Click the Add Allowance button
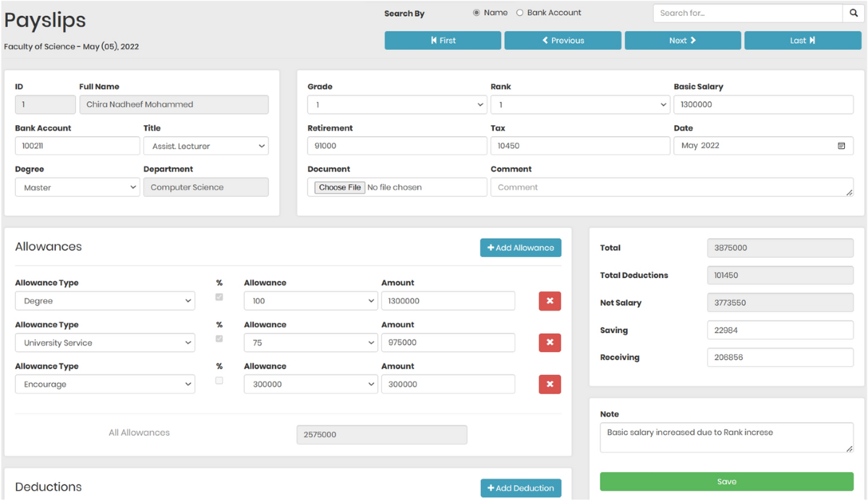Viewport: 868px width, 501px height. (x=520, y=248)
